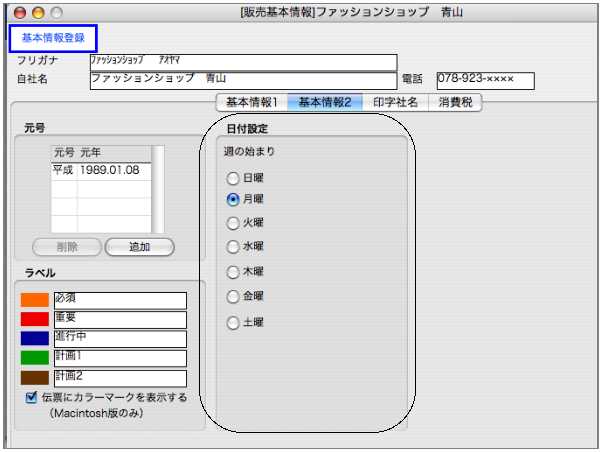Click the orange 必須 color swatch
This screenshot has width=605, height=452.
tap(34, 300)
